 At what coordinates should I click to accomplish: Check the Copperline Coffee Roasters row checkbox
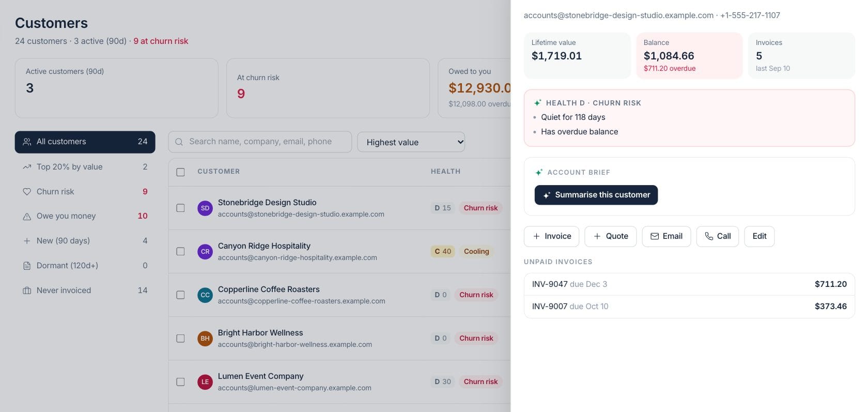point(180,295)
